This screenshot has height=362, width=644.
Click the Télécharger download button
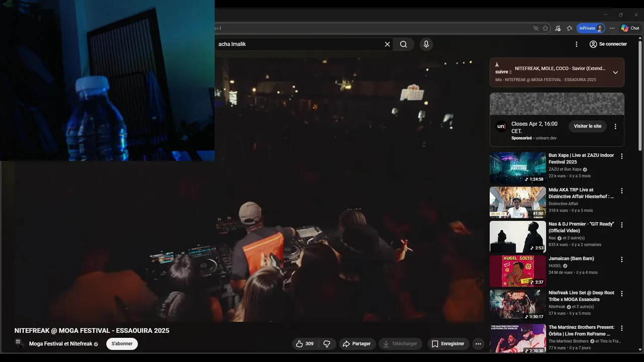400,344
